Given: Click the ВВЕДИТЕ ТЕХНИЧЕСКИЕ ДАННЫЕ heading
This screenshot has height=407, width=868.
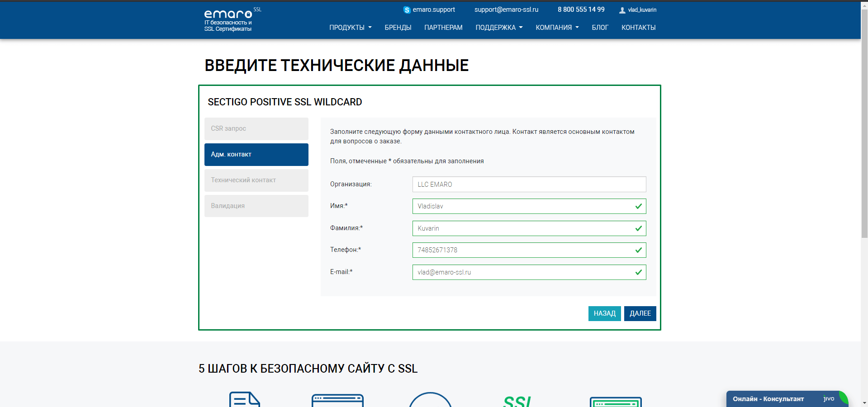Looking at the screenshot, I should click(337, 66).
